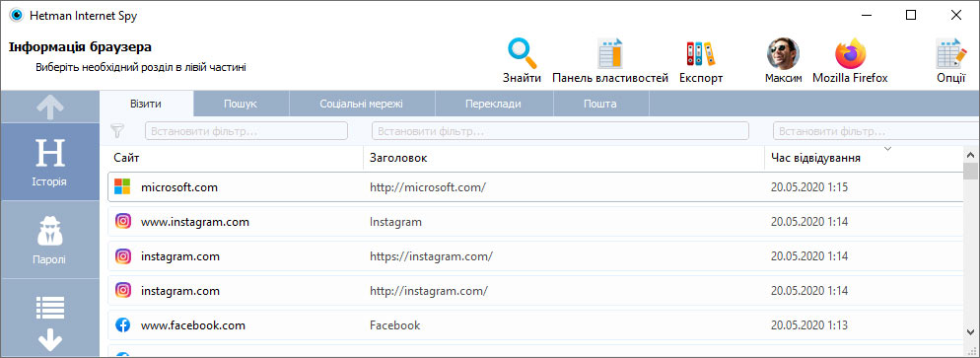Click Facebook icon in www.facebook.com row

[x=124, y=325]
